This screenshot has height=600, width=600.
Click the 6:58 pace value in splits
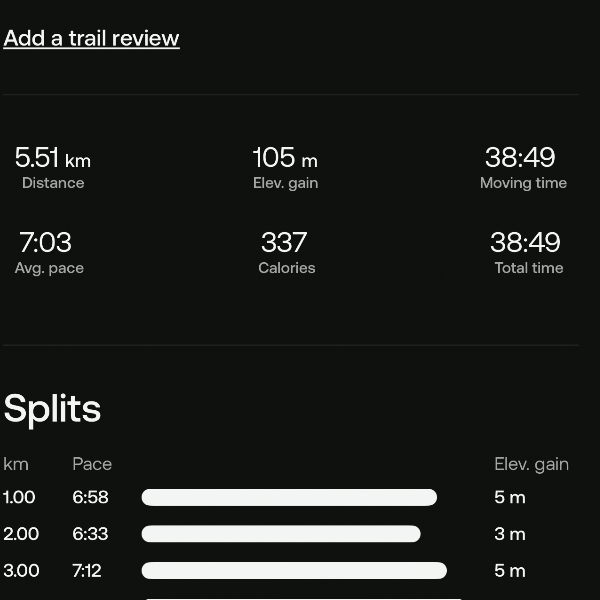(90, 497)
